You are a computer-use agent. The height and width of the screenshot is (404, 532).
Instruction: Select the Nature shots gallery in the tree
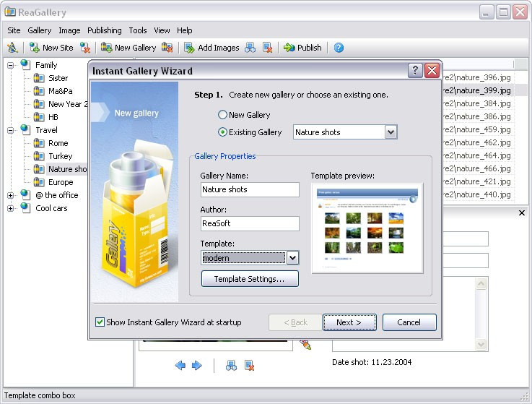click(67, 169)
